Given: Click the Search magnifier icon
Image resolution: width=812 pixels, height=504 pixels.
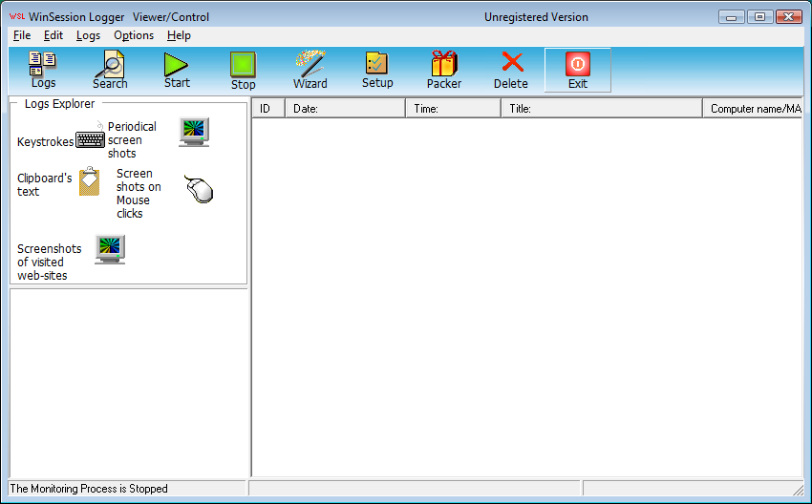Looking at the screenshot, I should [110, 65].
